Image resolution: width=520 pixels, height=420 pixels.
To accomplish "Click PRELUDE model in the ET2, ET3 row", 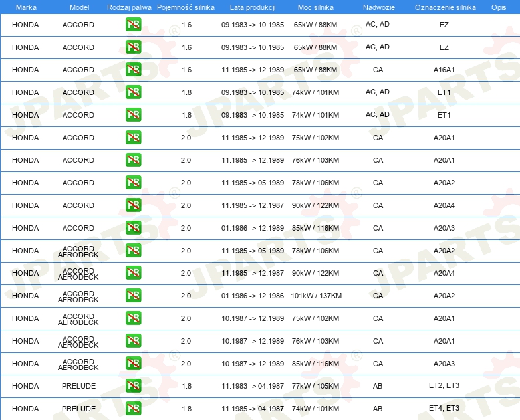I will [x=78, y=386].
